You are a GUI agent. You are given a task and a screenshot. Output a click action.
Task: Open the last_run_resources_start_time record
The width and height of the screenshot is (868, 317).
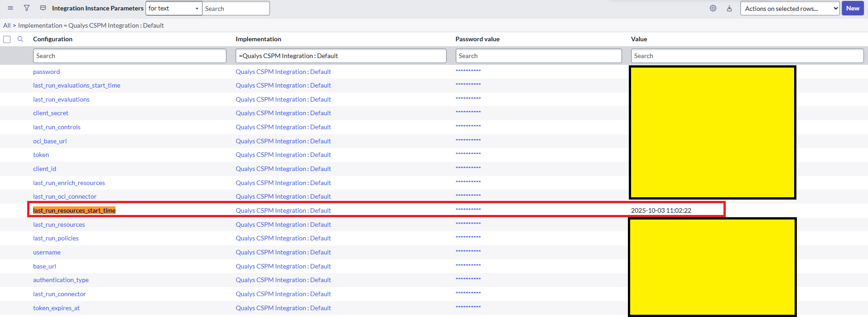click(74, 210)
